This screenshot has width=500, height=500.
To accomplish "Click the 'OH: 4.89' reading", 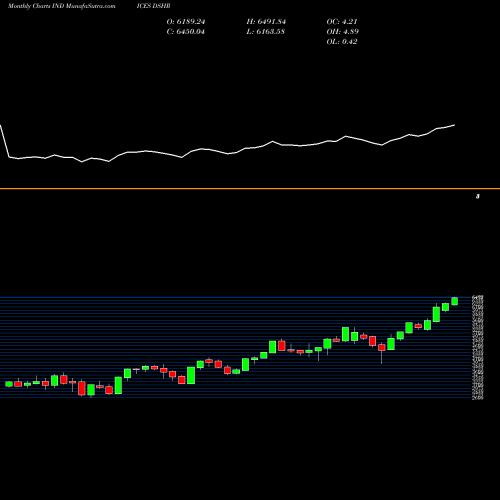I will 342,32.
